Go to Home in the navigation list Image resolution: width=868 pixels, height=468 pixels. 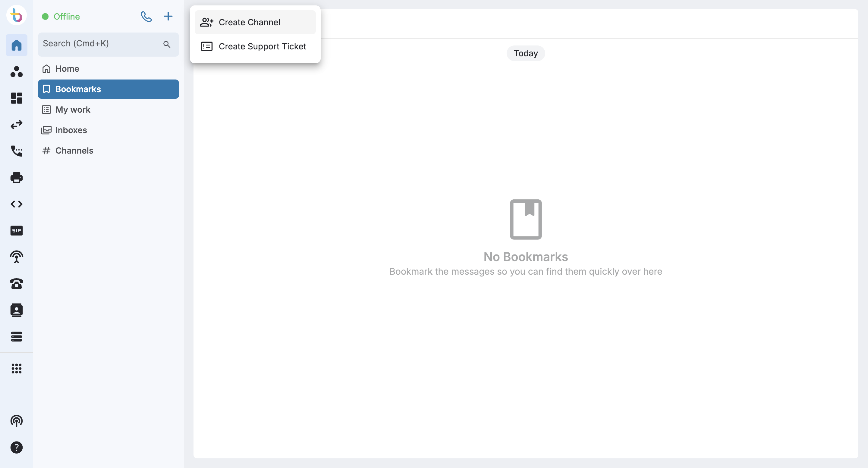[108, 69]
